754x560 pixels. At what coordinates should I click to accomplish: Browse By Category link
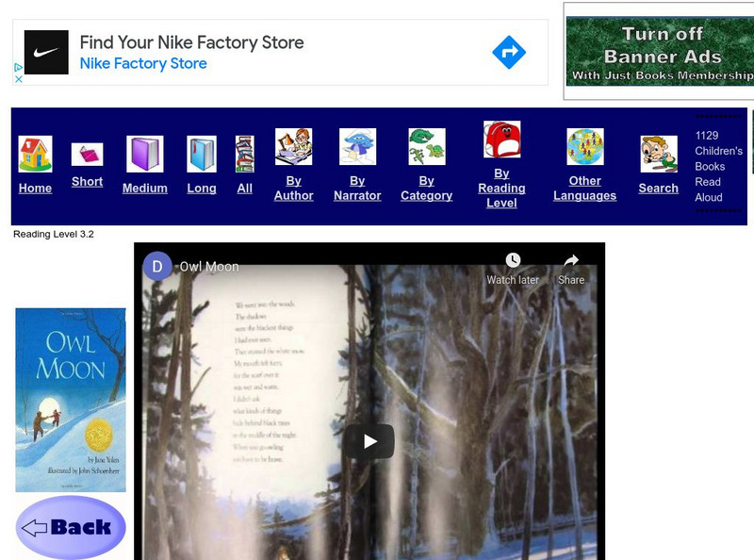pos(427,189)
